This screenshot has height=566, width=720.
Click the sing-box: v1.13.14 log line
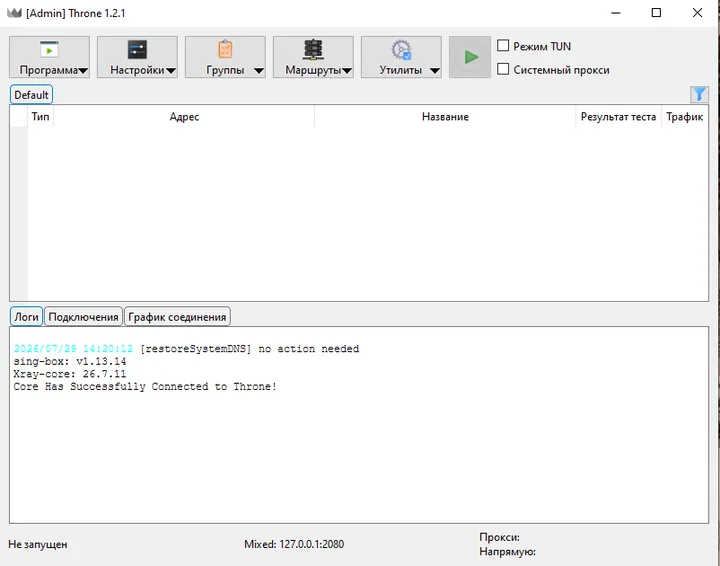[70, 361]
